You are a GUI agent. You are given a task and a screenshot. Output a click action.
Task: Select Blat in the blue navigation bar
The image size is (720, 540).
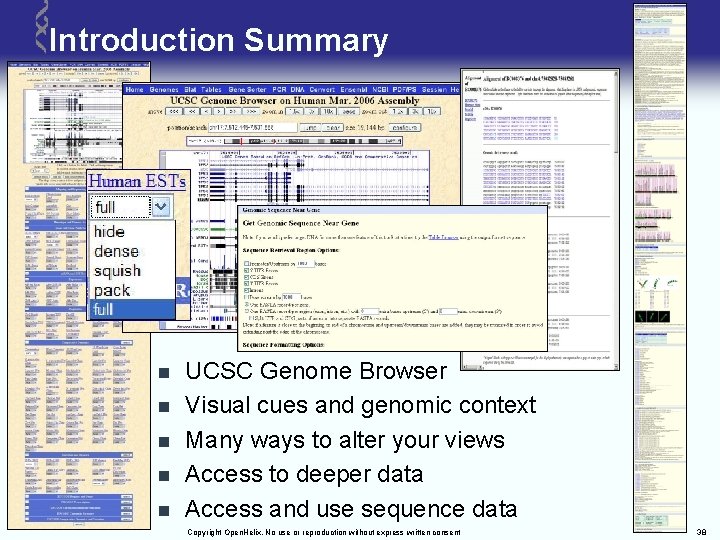point(190,90)
